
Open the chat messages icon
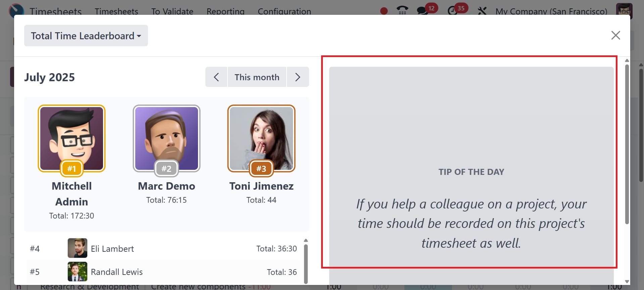pos(422,11)
